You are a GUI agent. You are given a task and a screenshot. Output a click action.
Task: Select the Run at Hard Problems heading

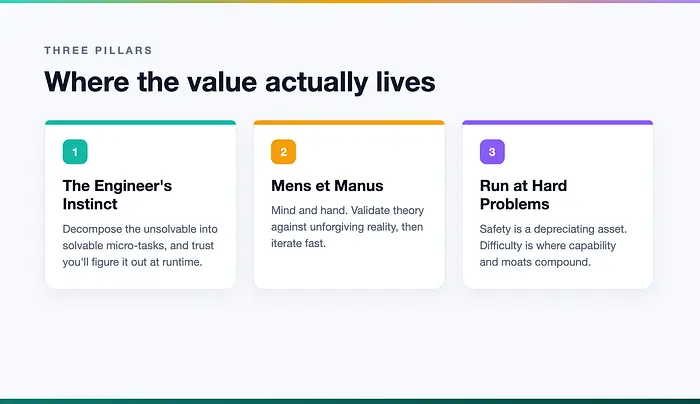pyautogui.click(x=523, y=195)
